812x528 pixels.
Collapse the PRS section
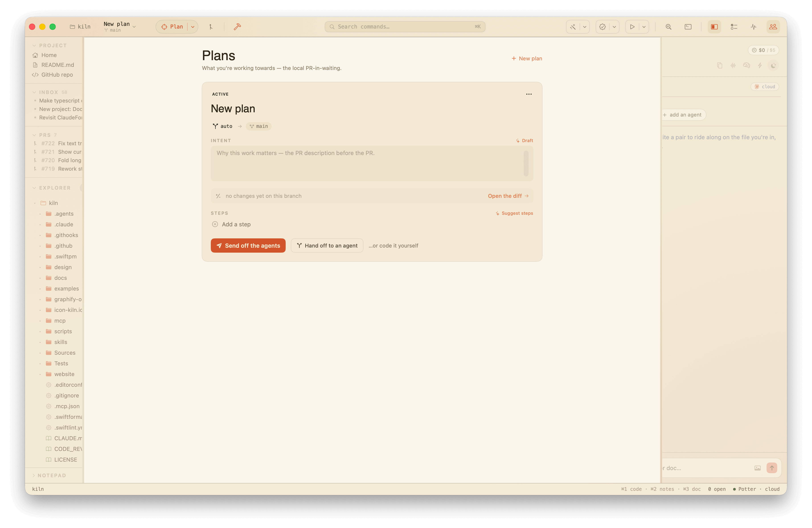pos(34,135)
